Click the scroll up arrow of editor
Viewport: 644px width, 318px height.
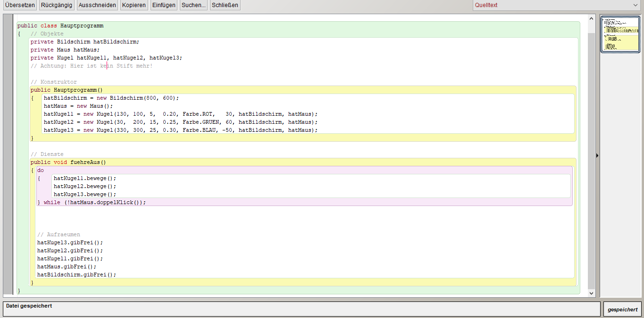click(592, 18)
